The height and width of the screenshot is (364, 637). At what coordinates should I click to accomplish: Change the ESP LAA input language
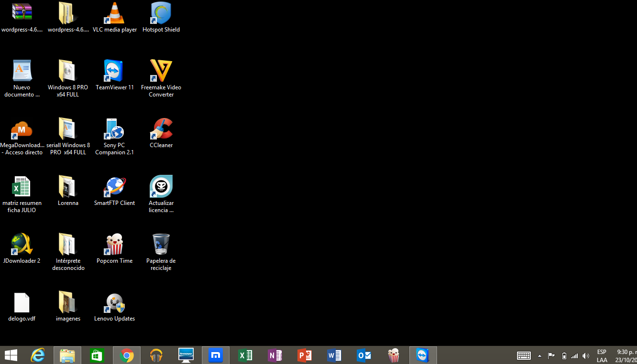click(x=602, y=356)
